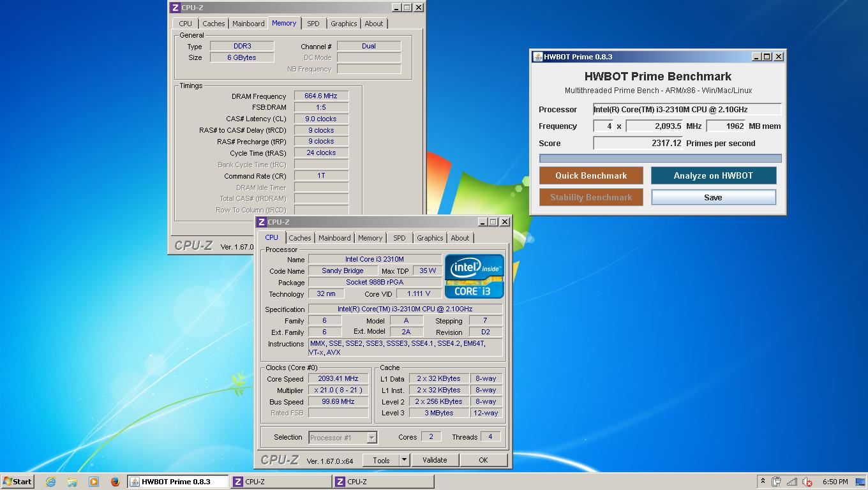Open Internet Explorer from the taskbar

coord(50,482)
